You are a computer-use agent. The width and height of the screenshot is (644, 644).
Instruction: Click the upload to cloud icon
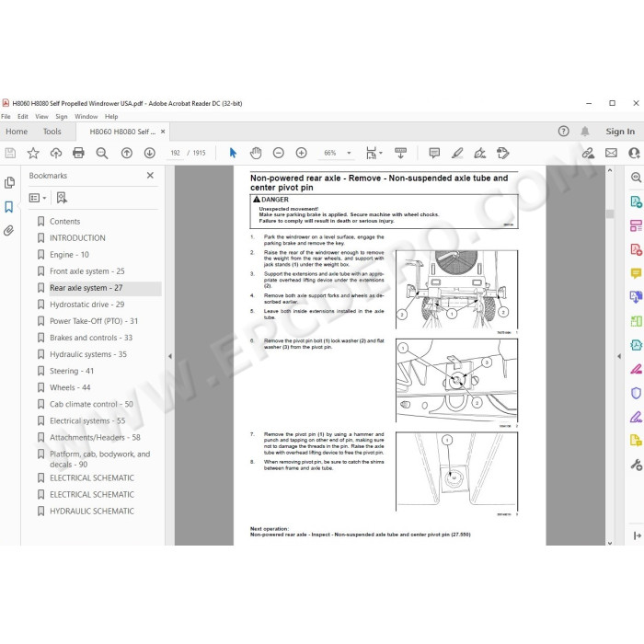point(56,154)
